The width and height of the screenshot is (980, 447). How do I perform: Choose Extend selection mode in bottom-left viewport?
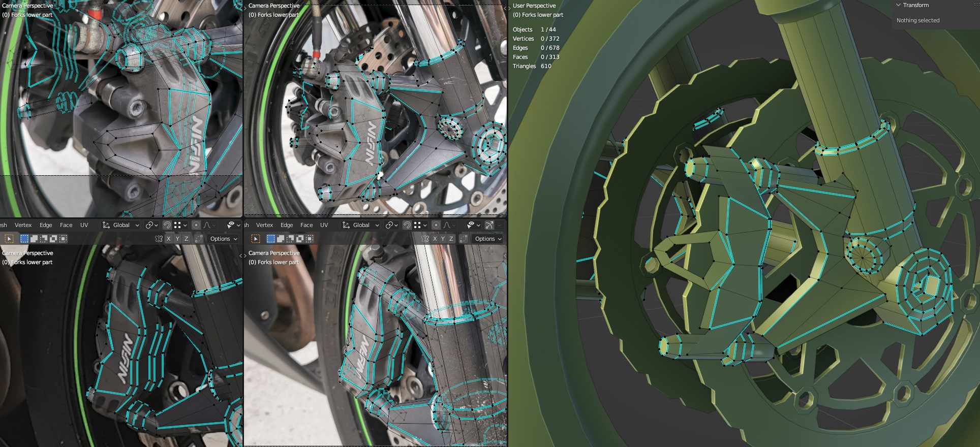tap(34, 239)
